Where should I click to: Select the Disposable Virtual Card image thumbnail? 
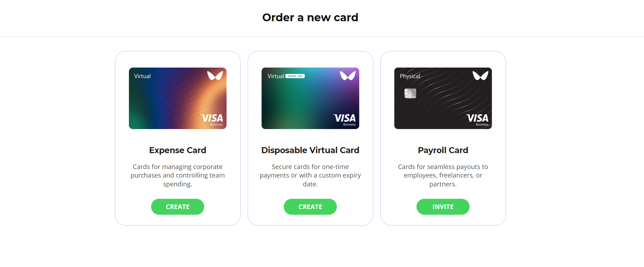pyautogui.click(x=310, y=98)
